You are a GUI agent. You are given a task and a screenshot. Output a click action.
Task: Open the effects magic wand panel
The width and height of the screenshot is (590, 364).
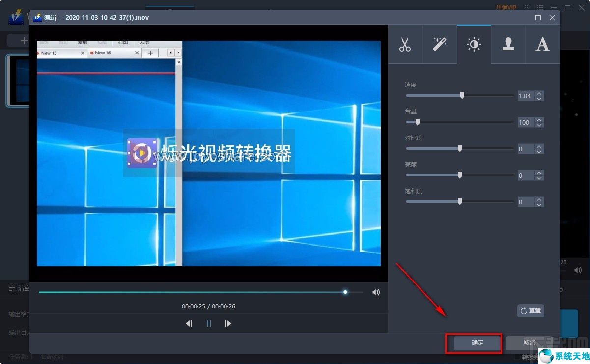[x=439, y=44]
